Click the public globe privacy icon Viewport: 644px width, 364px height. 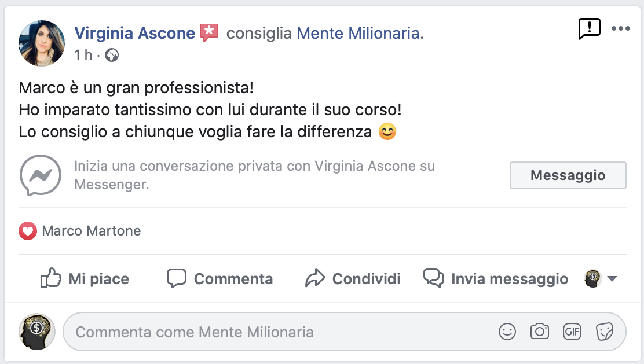(x=112, y=55)
